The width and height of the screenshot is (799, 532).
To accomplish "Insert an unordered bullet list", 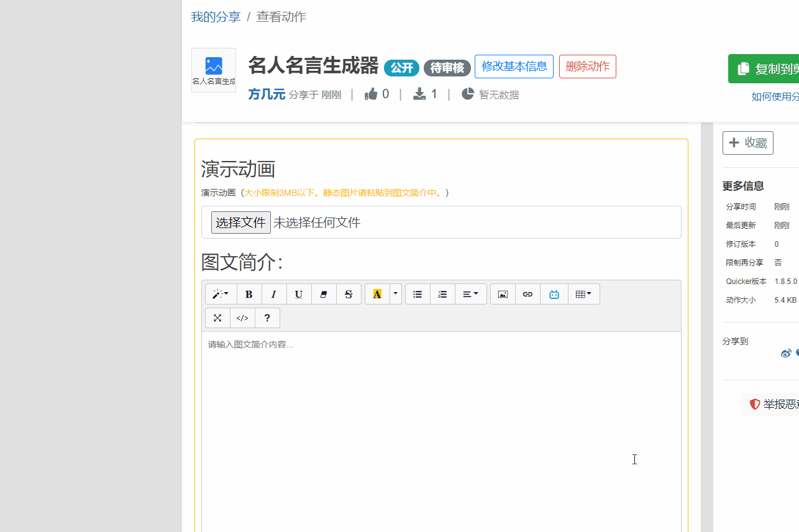I will tap(418, 294).
